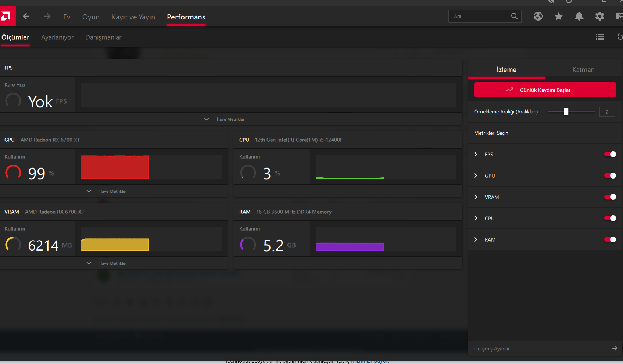Click the sampling interval value box showing 2
The image size is (623, 364).
coord(607,112)
